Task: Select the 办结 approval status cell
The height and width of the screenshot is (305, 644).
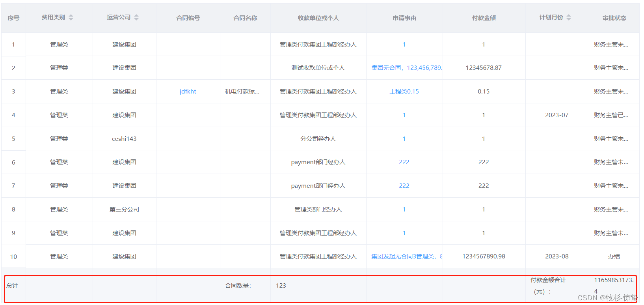Action: (614, 256)
